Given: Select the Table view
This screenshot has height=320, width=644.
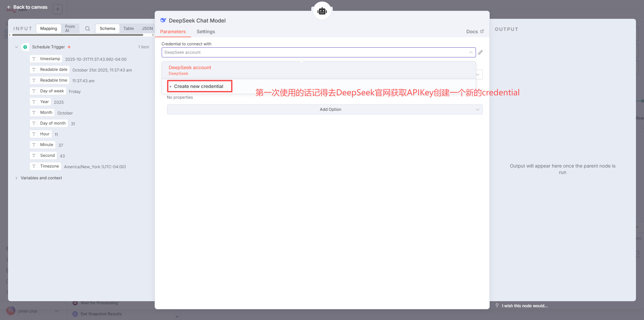Looking at the screenshot, I should pyautogui.click(x=128, y=29).
